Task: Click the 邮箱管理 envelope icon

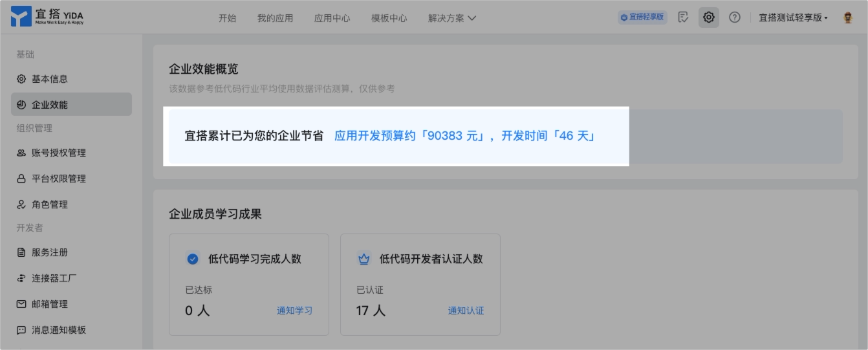Action: (x=21, y=304)
